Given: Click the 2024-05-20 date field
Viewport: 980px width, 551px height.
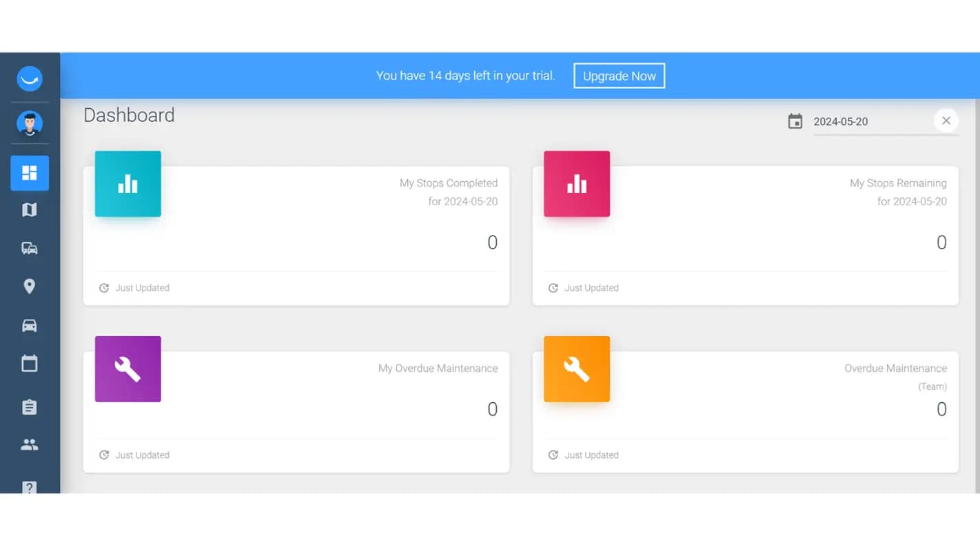Looking at the screenshot, I should [x=870, y=122].
